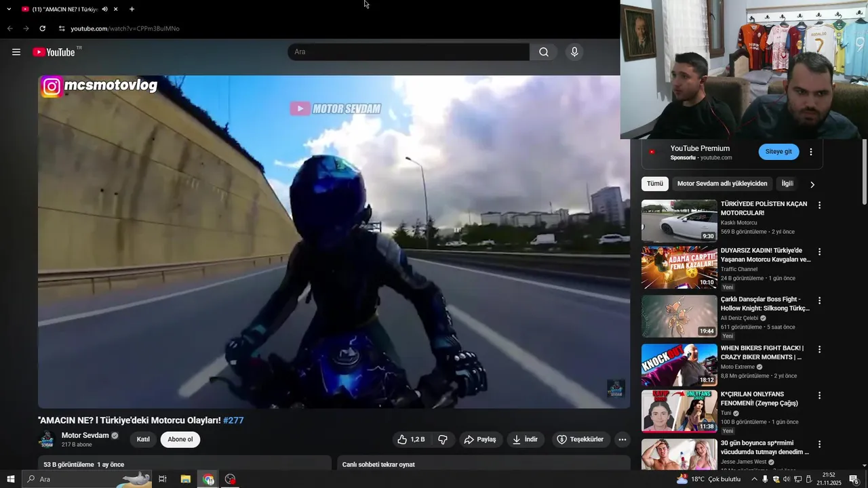
Task: Go to the YouTube home logo
Action: click(x=54, y=52)
